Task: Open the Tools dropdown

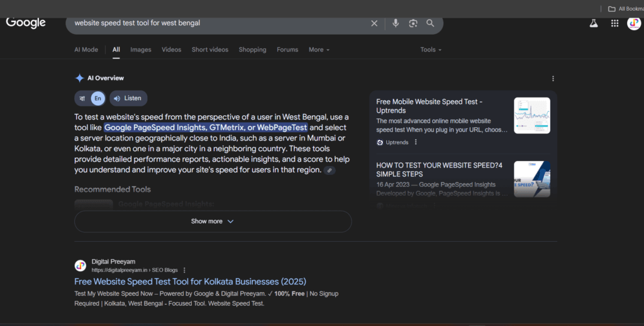Action: (x=431, y=50)
